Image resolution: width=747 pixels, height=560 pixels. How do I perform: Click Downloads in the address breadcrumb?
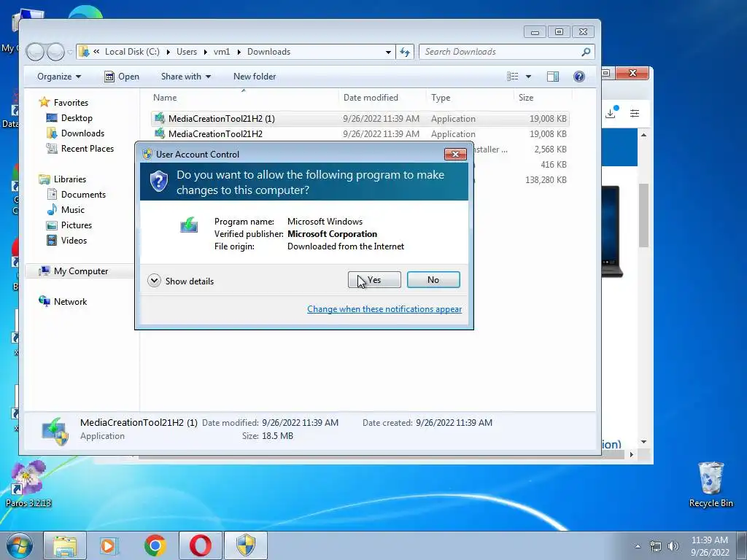click(x=268, y=52)
